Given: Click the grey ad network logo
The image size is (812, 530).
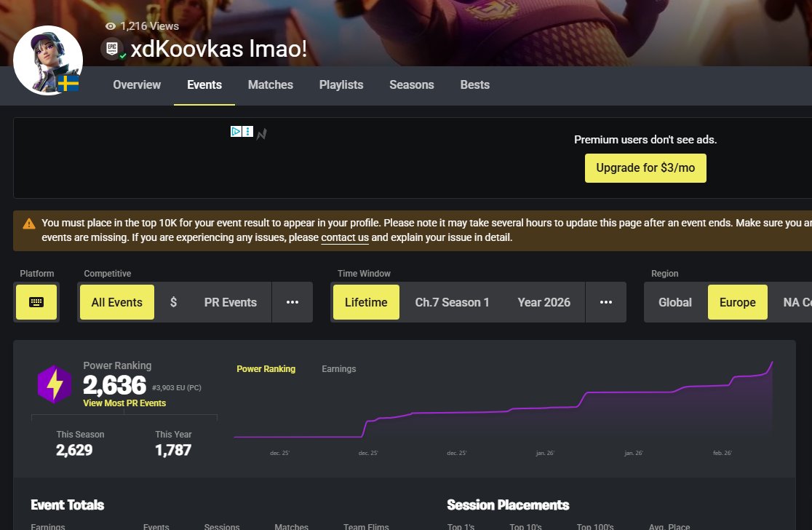Looking at the screenshot, I should tap(261, 134).
